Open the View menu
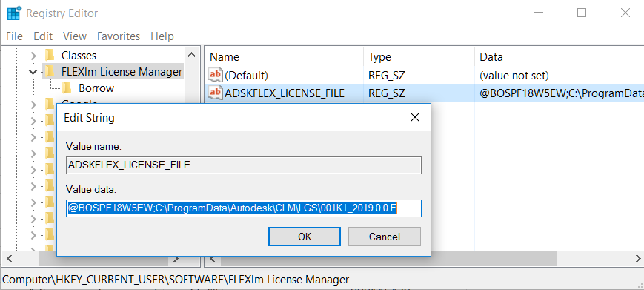Viewport: 644px width, 290px height. [x=75, y=36]
